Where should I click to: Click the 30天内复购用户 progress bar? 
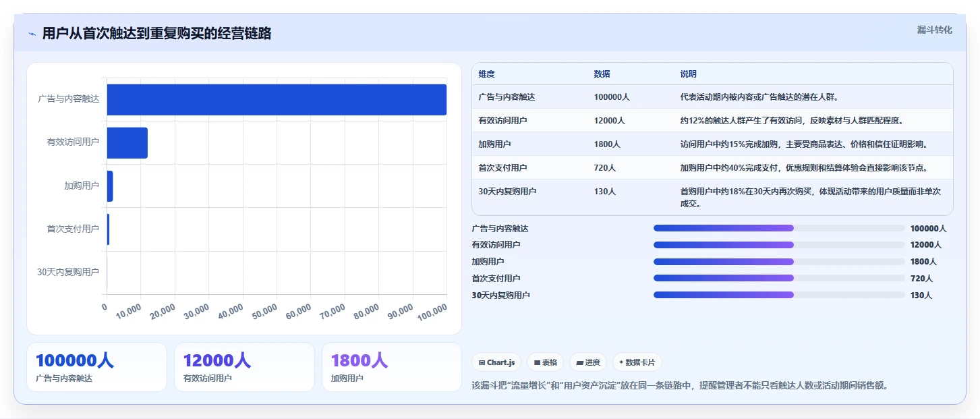(x=779, y=295)
